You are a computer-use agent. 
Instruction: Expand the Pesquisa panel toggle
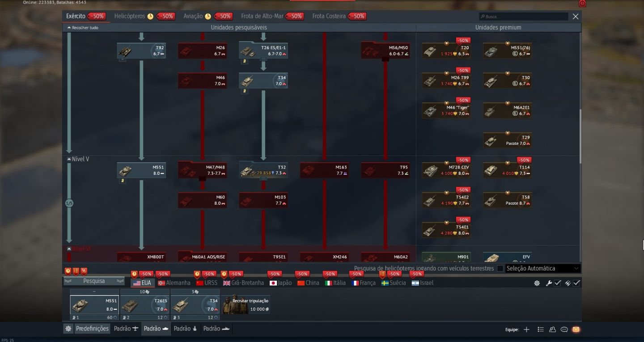click(x=94, y=281)
